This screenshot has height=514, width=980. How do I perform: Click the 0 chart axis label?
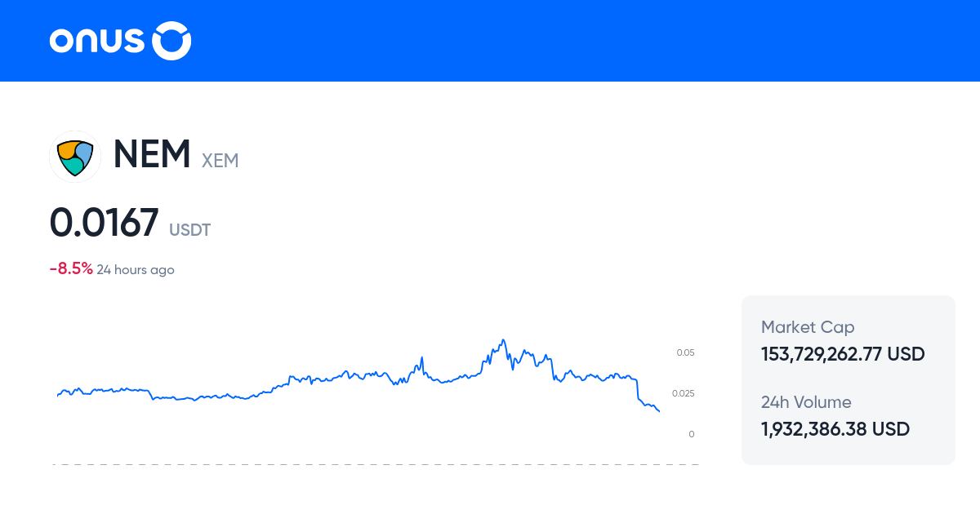pos(692,434)
